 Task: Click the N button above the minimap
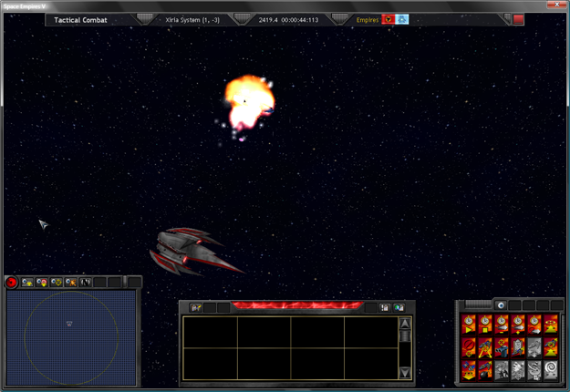coord(86,283)
